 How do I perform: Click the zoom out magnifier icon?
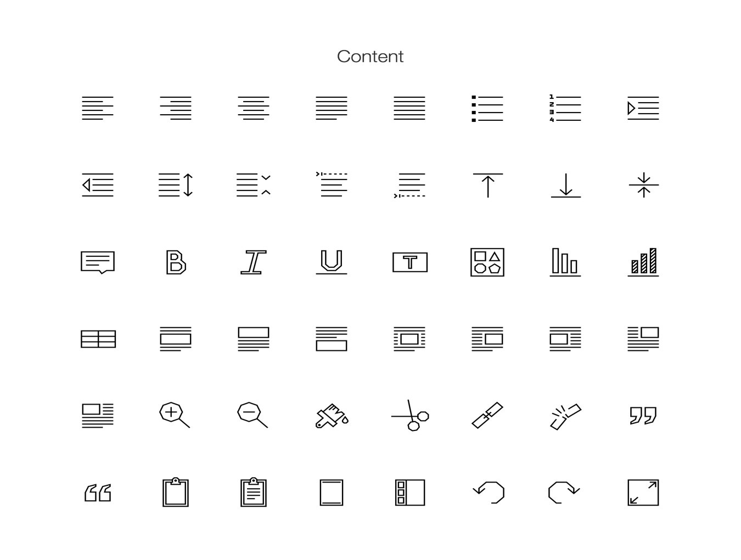point(252,415)
